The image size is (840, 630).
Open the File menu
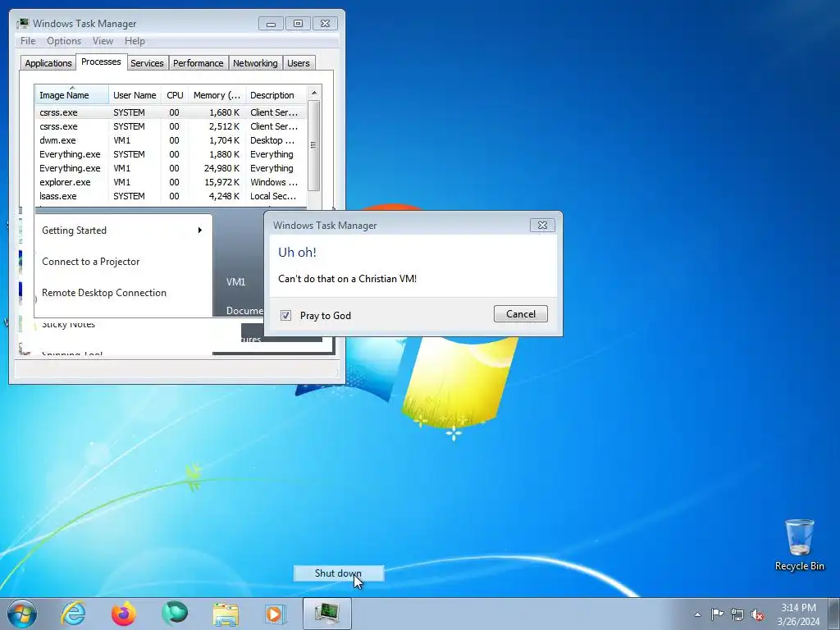[28, 41]
